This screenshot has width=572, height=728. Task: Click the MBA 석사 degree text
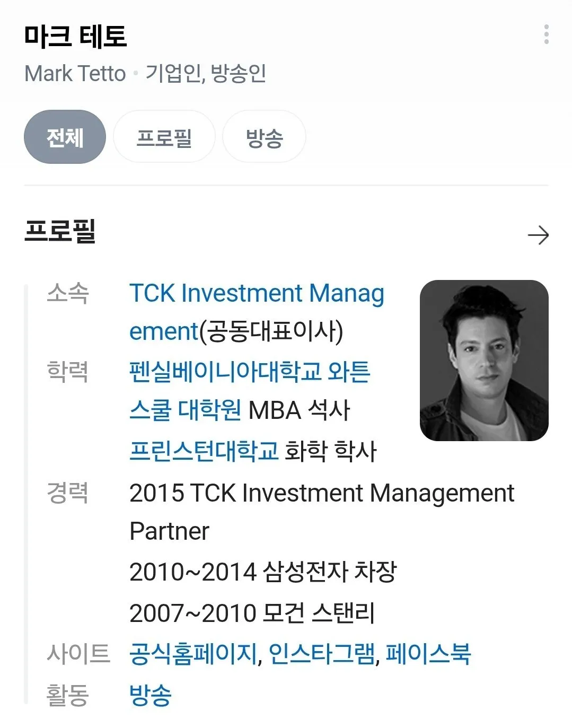299,410
